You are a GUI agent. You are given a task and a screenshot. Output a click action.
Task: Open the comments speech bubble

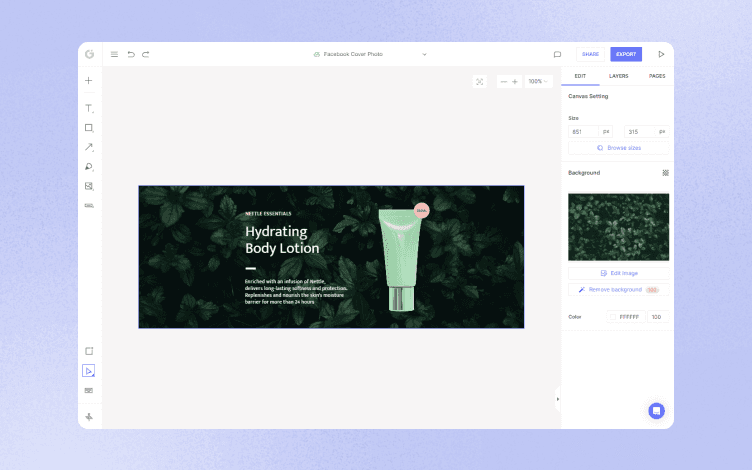point(557,54)
